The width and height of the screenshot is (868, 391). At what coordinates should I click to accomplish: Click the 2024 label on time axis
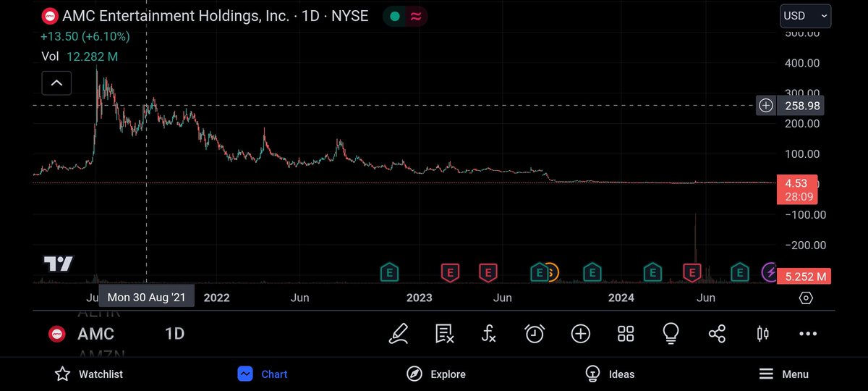pyautogui.click(x=621, y=298)
